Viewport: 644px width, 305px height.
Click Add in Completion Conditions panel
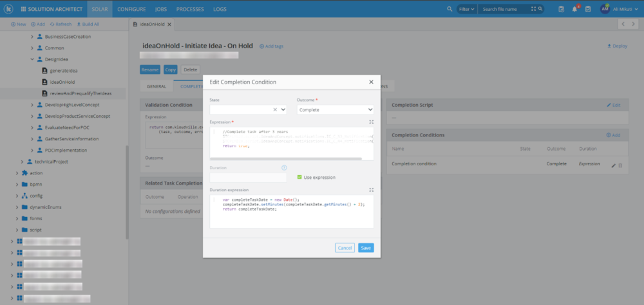pos(614,135)
